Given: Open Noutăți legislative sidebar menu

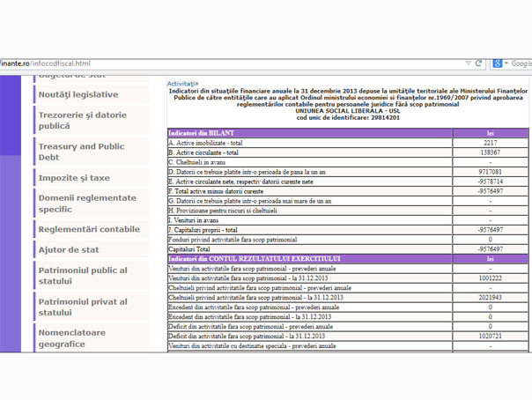Looking at the screenshot, I should [x=92, y=94].
